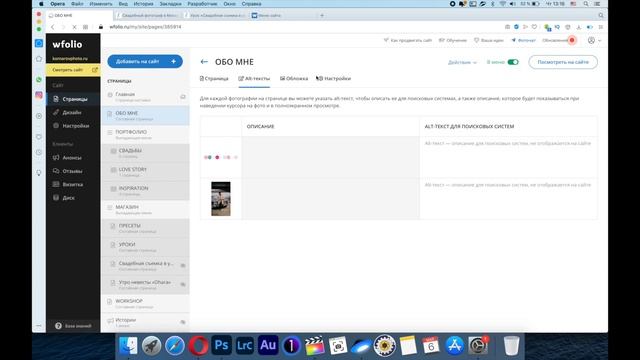Select МАГАЗИН item in the list
The image size is (640, 360).
[145, 209]
